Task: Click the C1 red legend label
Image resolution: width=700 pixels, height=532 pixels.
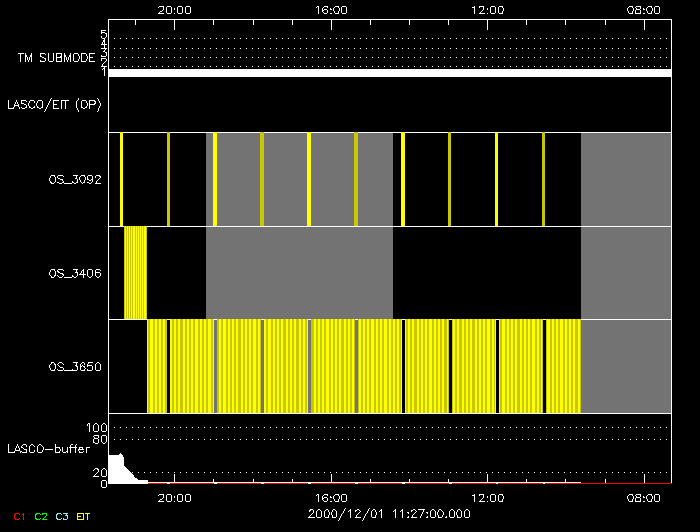Action: 19,516
